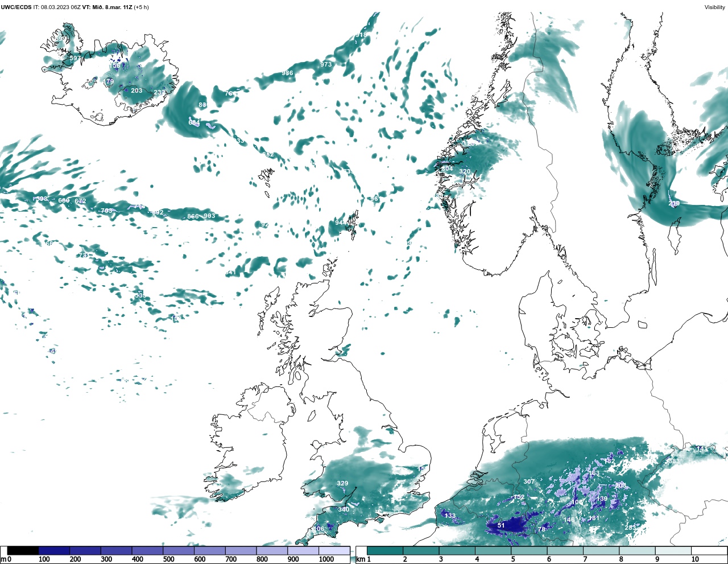This screenshot has width=728, height=564.
Task: Click the '(+5 h)' forecast offset
Action: click(141, 7)
